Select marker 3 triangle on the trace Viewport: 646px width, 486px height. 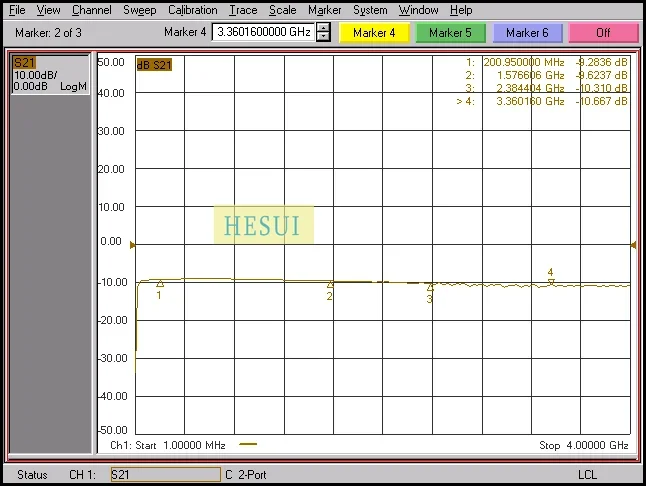click(x=430, y=288)
